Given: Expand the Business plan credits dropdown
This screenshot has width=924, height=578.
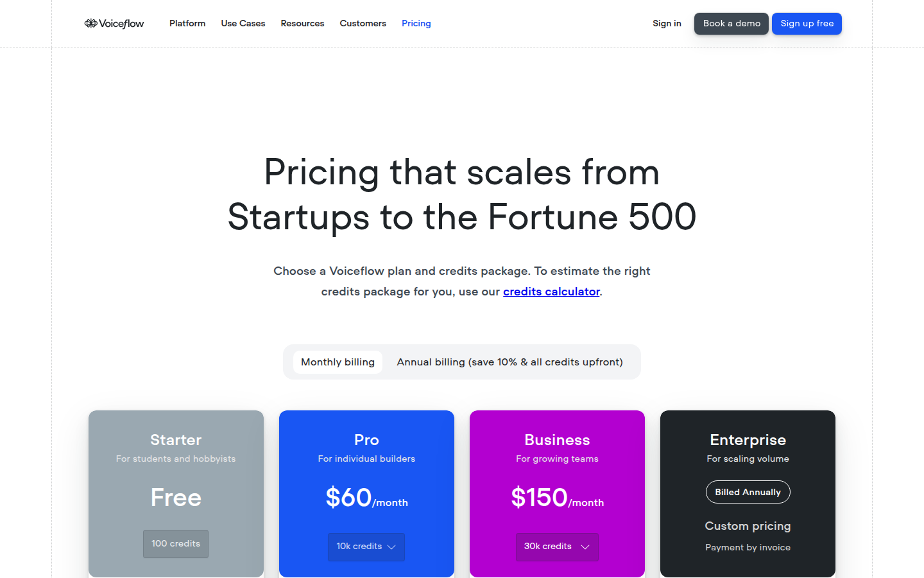Looking at the screenshot, I should (556, 547).
